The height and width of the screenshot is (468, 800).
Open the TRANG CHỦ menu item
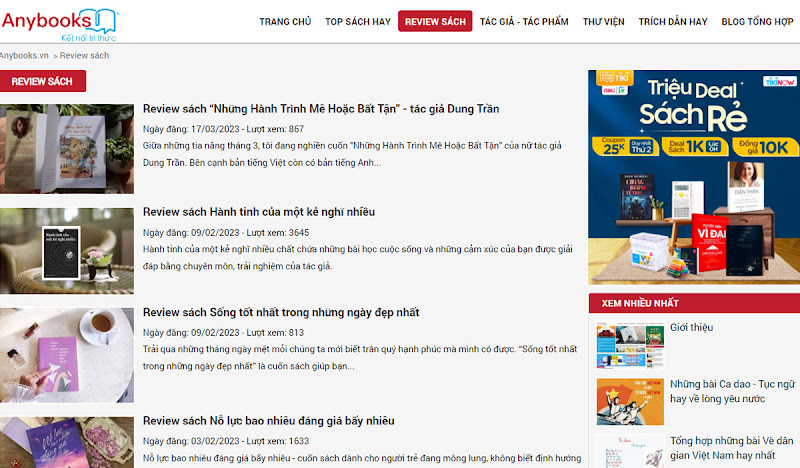285,21
